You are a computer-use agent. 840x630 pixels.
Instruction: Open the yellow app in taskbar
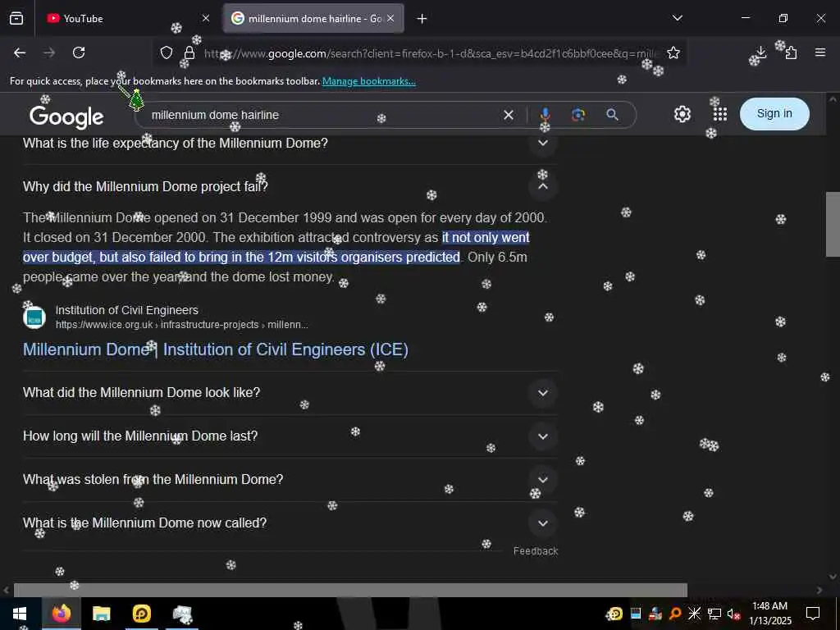point(141,614)
